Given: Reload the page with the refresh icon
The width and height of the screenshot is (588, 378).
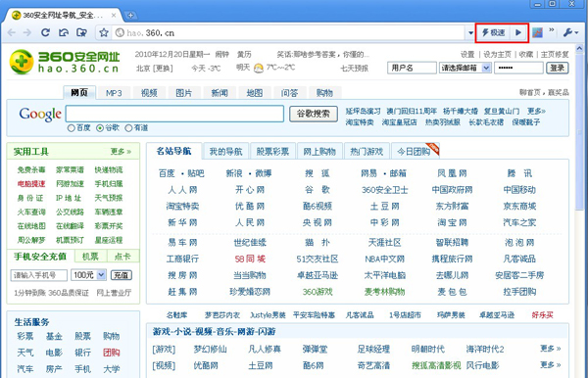Looking at the screenshot, I should (x=45, y=33).
